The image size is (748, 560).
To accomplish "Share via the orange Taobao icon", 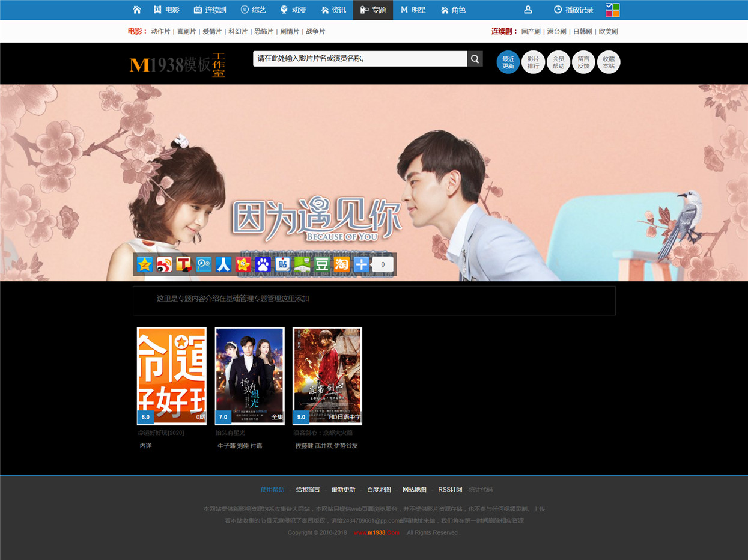I will click(x=342, y=264).
